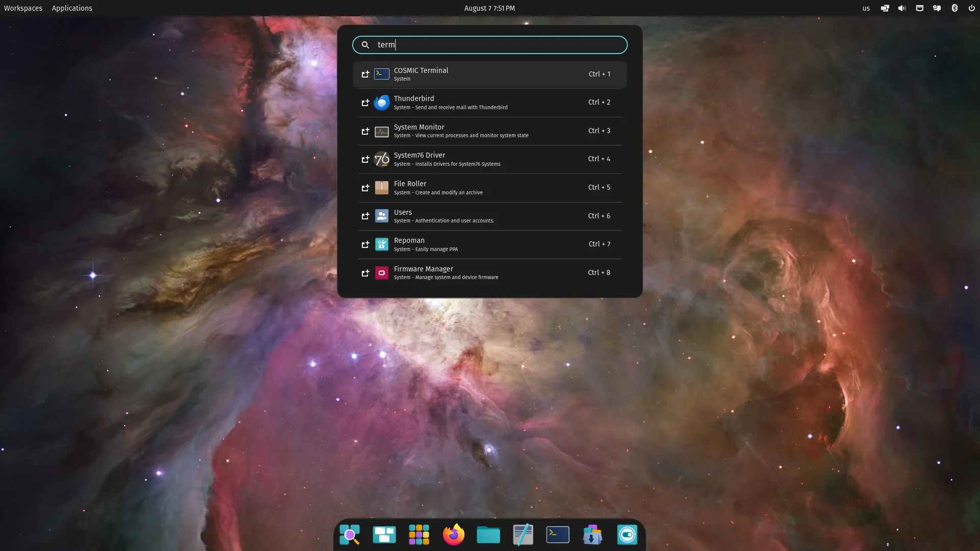Launch the Terminal icon in the dock
The width and height of the screenshot is (980, 551).
558,535
